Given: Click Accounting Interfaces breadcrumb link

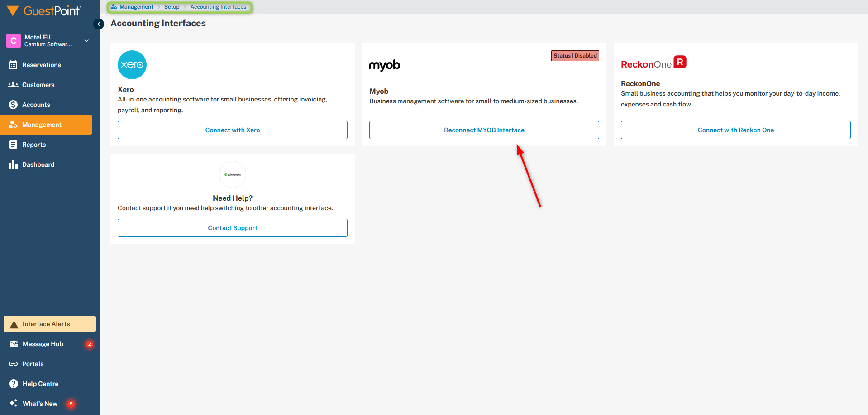Looking at the screenshot, I should tap(218, 7).
